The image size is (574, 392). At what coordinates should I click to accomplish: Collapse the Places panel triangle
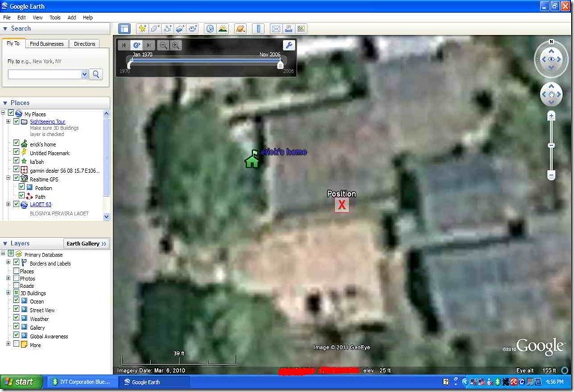5,102
